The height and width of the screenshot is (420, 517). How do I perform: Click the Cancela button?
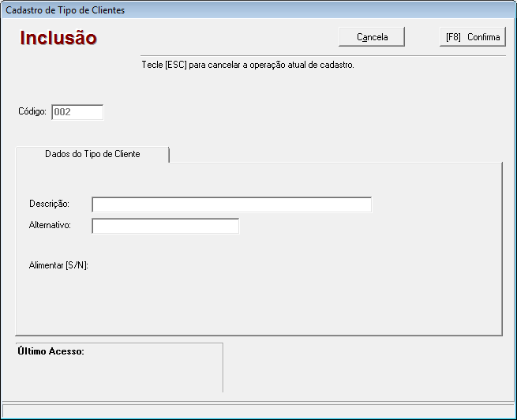(372, 37)
